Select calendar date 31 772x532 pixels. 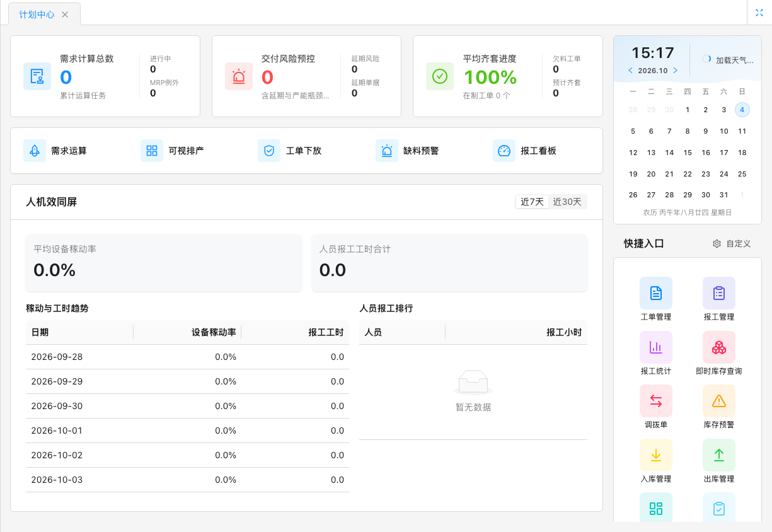[x=724, y=195]
